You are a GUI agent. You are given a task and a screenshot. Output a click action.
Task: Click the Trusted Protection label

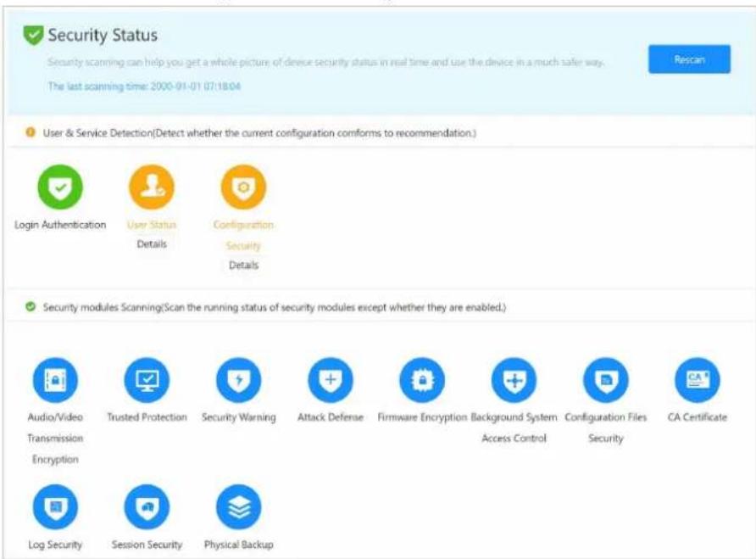click(147, 417)
